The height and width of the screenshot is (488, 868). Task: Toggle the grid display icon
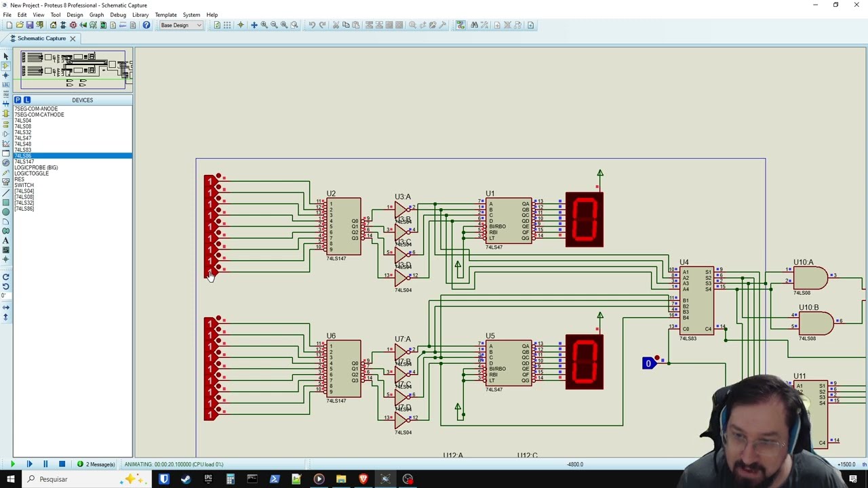coord(227,25)
